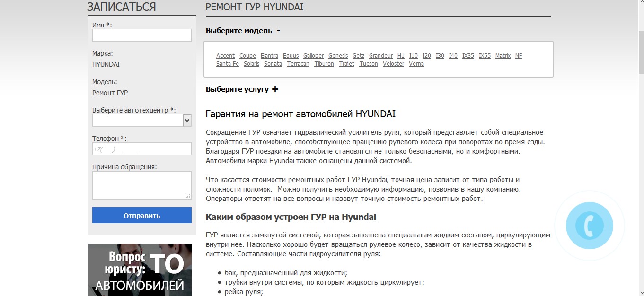Choose the Galloper model link
Viewport: 644px width, 296px height.
313,56
